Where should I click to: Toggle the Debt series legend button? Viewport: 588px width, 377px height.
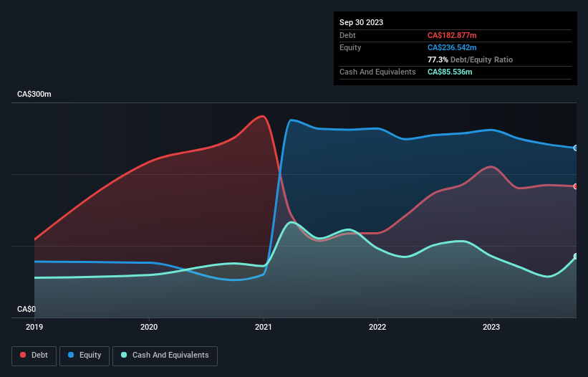(x=34, y=355)
